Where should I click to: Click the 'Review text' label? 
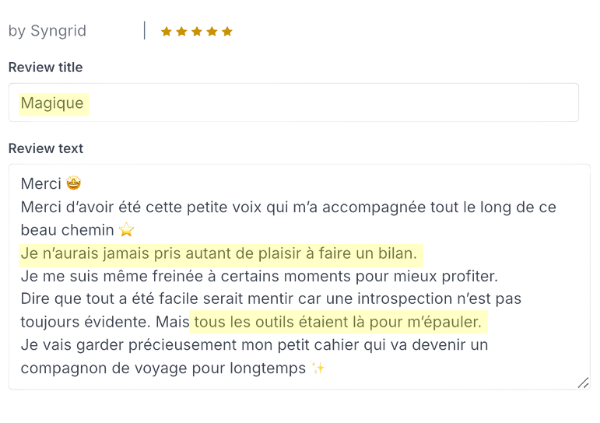point(45,148)
